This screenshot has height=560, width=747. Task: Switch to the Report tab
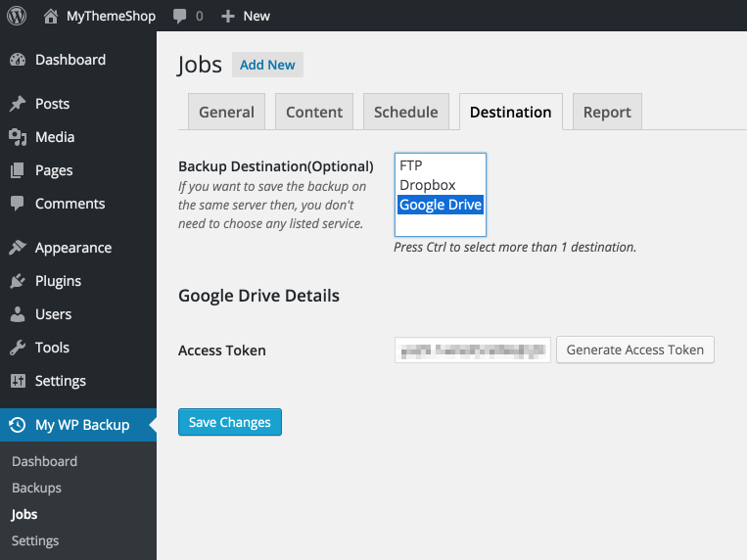coord(607,112)
